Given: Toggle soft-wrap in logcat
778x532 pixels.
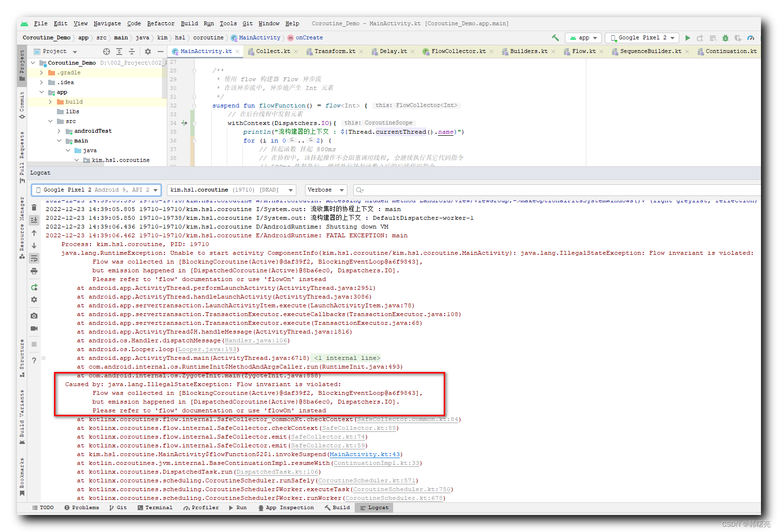Looking at the screenshot, I should point(34,258).
